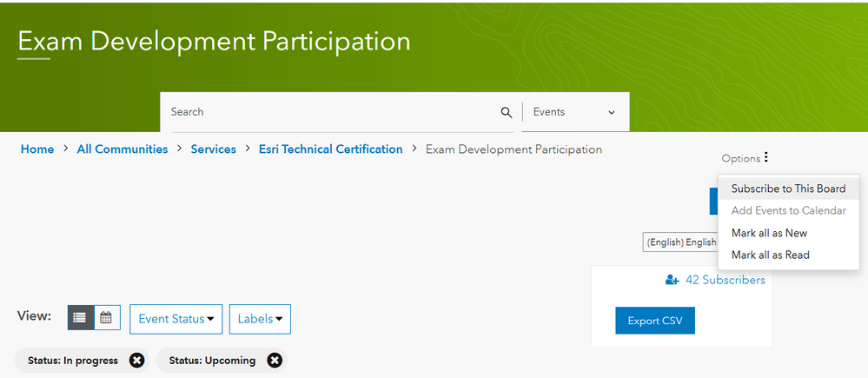Open the English language selector

tap(680, 242)
